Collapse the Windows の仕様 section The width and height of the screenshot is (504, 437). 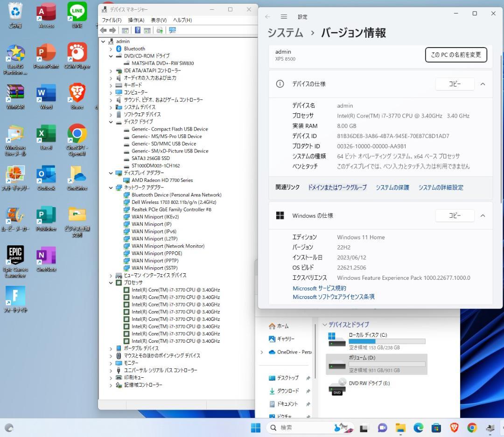click(x=483, y=215)
